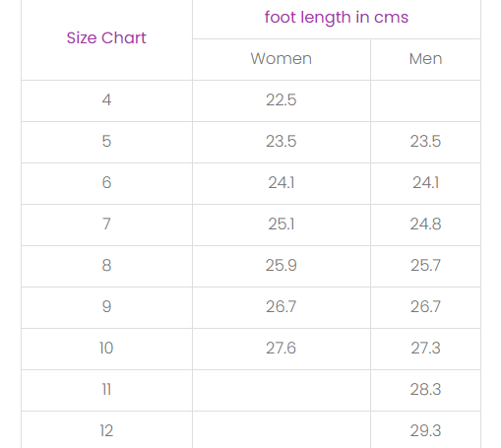Screen dimensions: 501x448
Task: Click Men's 29.3 value for size 12
Action: point(425,430)
